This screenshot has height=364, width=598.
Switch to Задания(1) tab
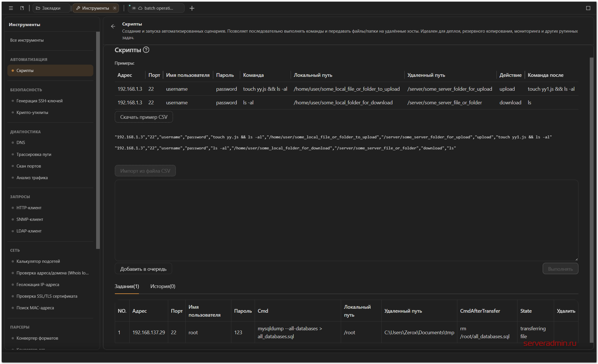tap(127, 286)
